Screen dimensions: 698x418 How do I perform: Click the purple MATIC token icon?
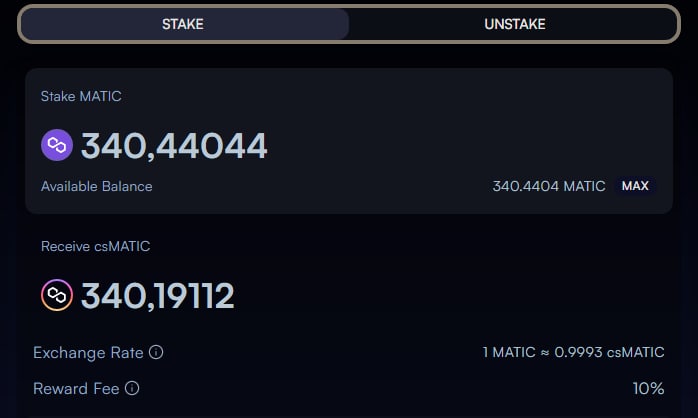pyautogui.click(x=57, y=146)
